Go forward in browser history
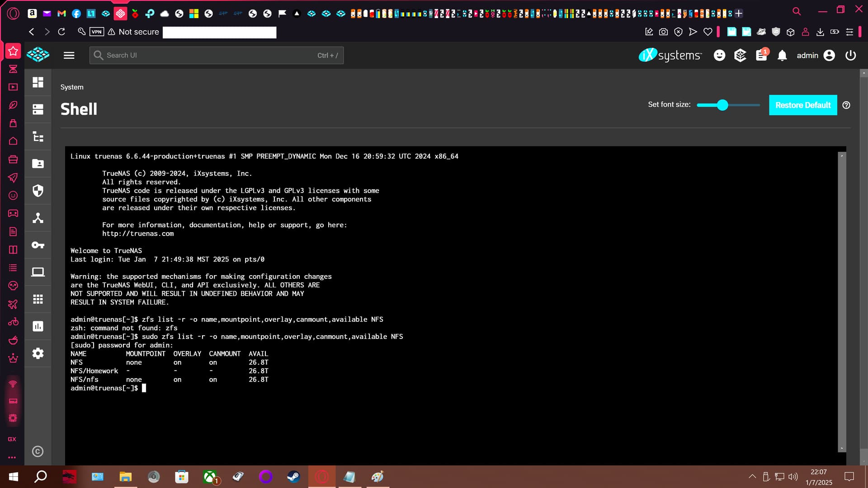 coord(47,32)
